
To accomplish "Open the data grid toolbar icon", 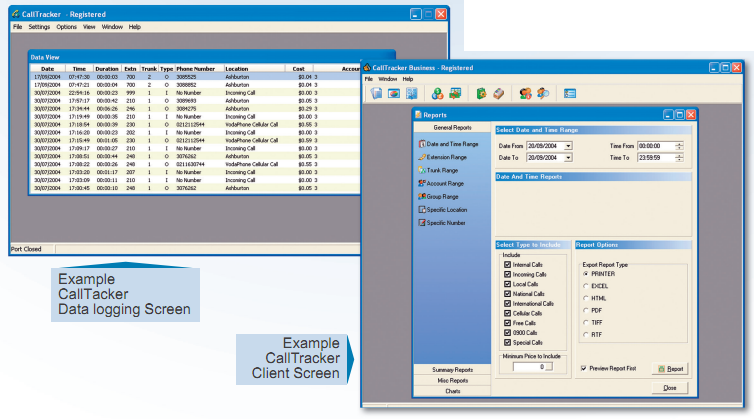I will coord(412,93).
